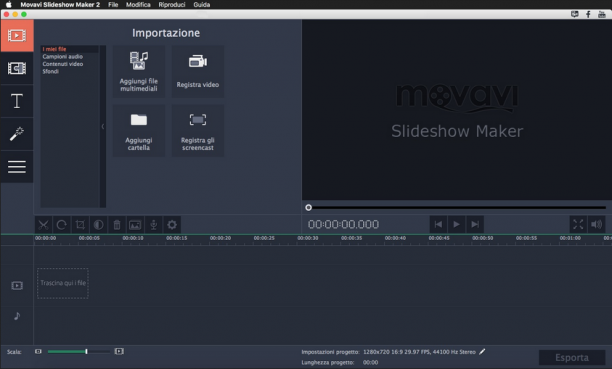Viewport: 612px width, 369px height.
Task: Select the cut scissors tool
Action: 43,225
